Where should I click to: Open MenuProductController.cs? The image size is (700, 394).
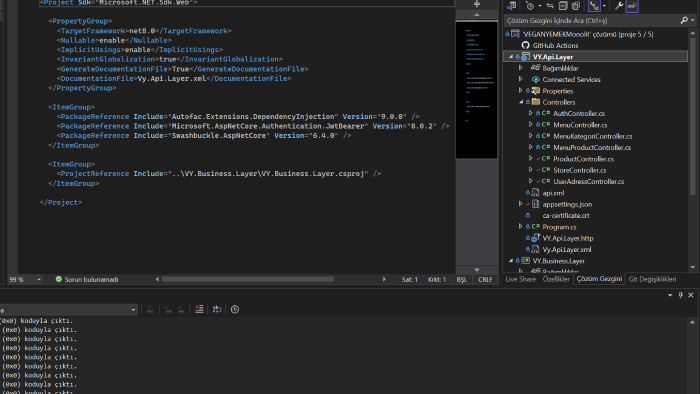coord(592,147)
